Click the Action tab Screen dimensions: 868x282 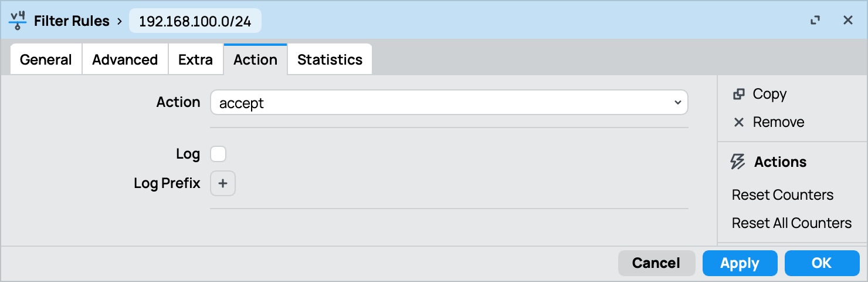255,59
